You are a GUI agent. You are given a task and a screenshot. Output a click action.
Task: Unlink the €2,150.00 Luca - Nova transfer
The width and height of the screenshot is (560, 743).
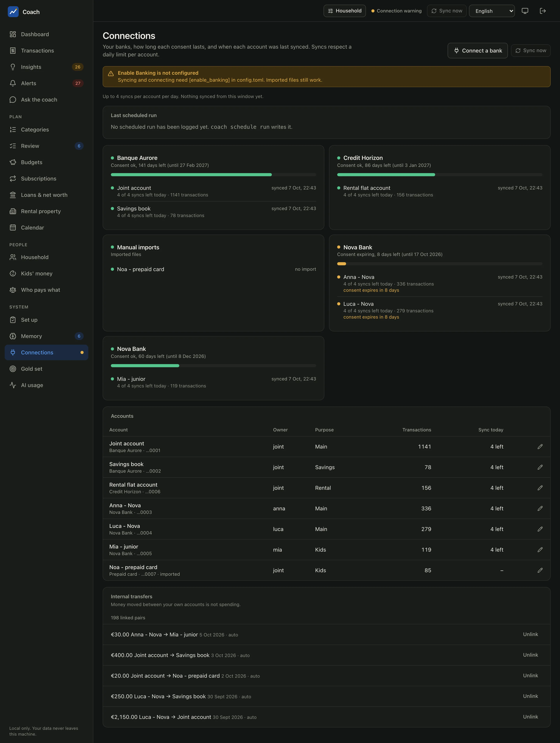pyautogui.click(x=530, y=717)
